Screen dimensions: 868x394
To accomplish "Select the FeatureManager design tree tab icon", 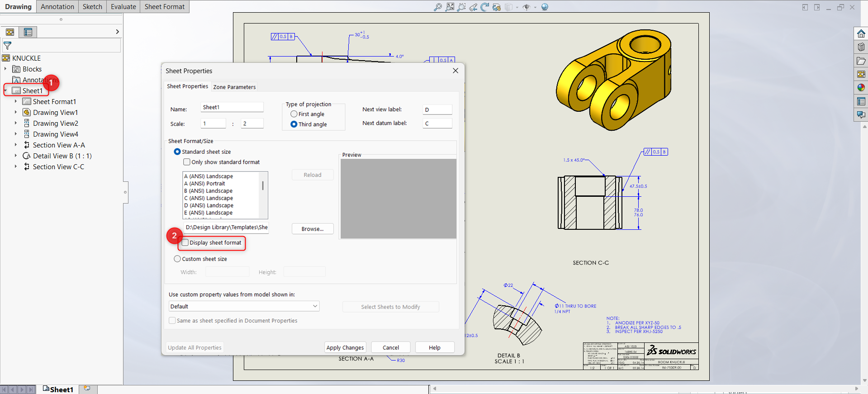I will (10, 32).
